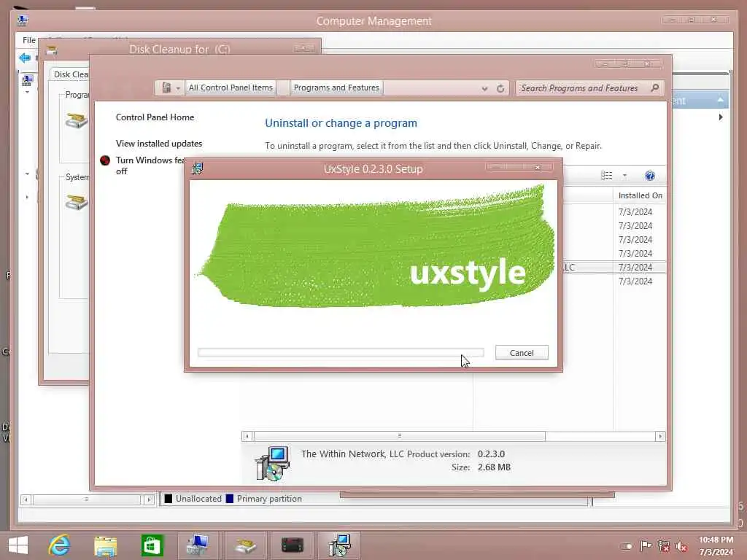Click product version 0.2.3.0 text

coord(491,454)
